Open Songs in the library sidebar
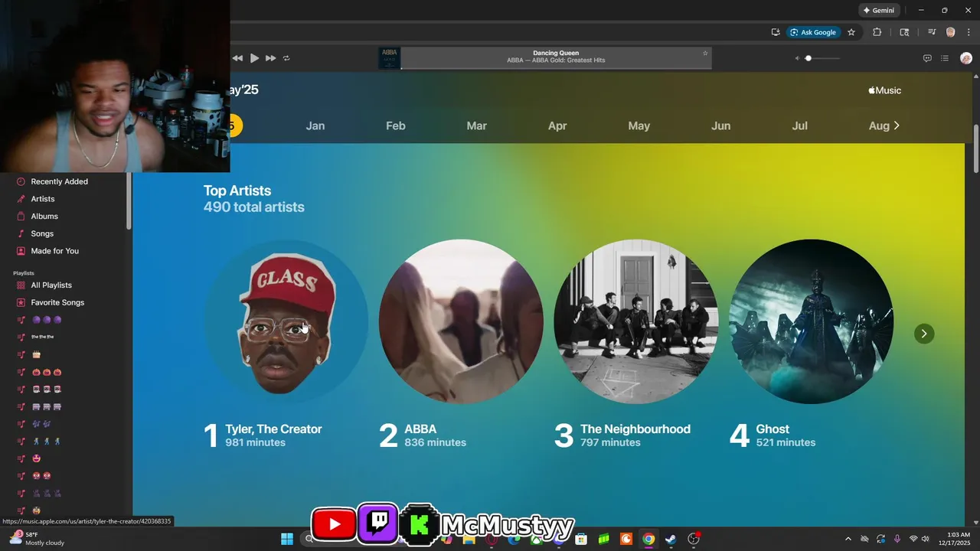Screen dimensions: 980x551 tap(42, 233)
